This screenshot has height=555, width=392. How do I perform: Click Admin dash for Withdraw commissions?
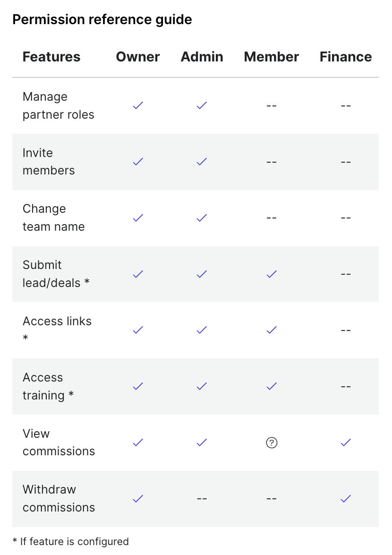click(202, 499)
